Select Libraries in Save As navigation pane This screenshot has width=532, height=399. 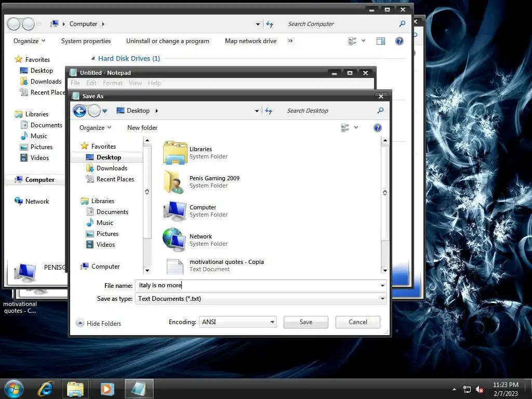pos(102,201)
